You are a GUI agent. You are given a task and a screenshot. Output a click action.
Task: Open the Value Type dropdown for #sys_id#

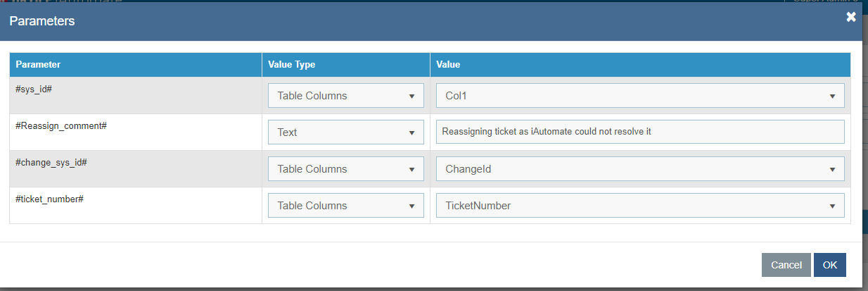click(x=345, y=96)
